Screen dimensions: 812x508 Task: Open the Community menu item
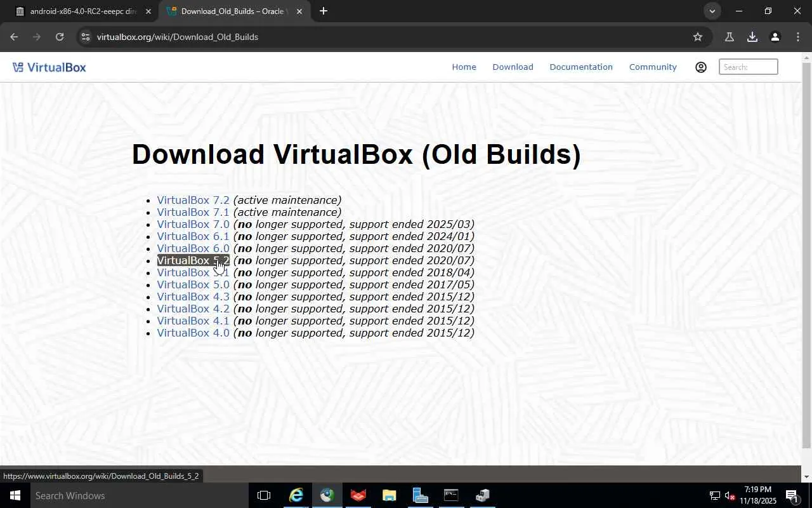coord(653,67)
